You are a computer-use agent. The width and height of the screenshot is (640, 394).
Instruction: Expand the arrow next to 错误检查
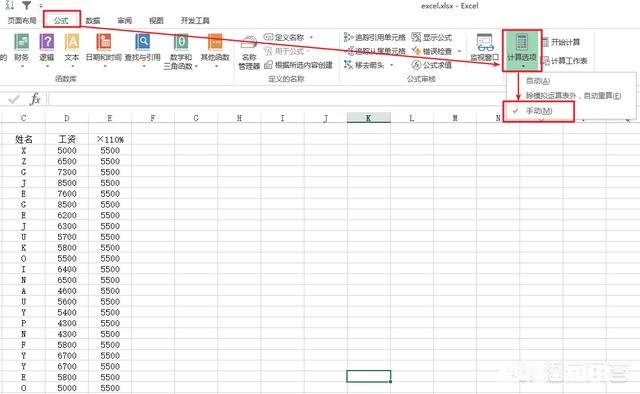pos(459,51)
